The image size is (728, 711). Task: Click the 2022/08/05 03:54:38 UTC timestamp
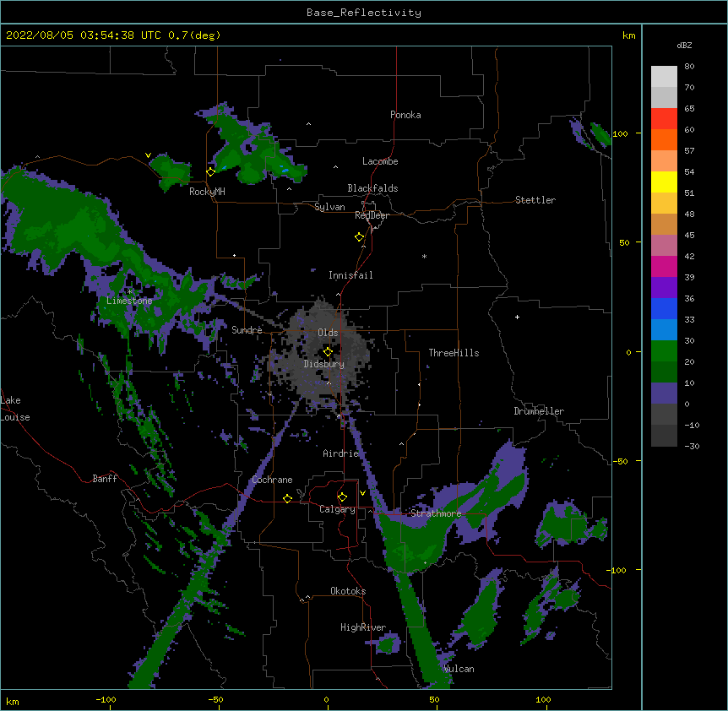(84, 35)
